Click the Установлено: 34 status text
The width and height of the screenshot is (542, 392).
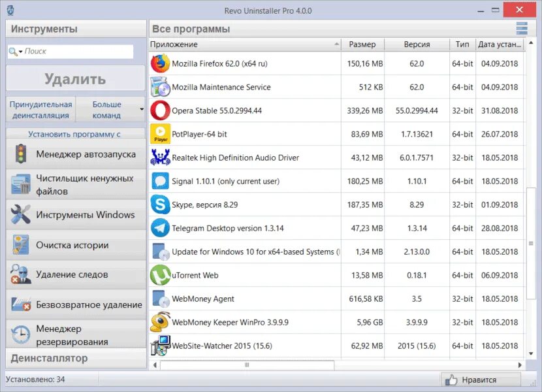pyautogui.click(x=35, y=380)
